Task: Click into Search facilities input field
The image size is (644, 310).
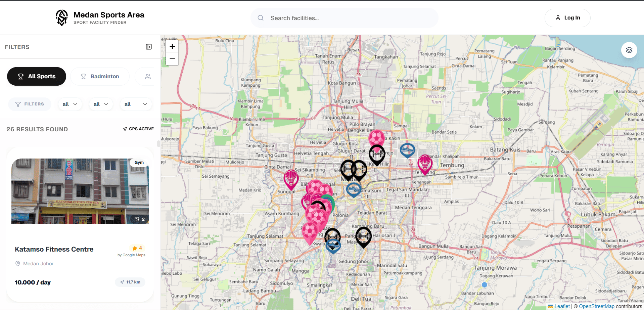Action: [x=344, y=18]
